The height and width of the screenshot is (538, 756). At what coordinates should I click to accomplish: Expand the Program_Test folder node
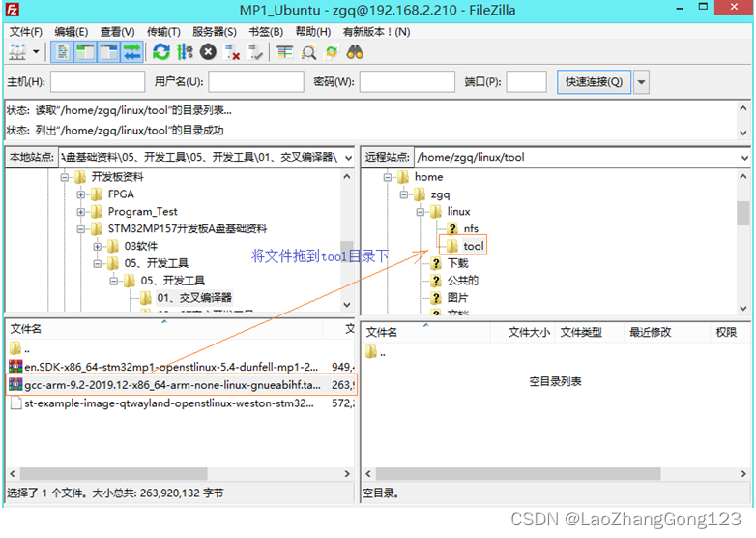click(80, 212)
